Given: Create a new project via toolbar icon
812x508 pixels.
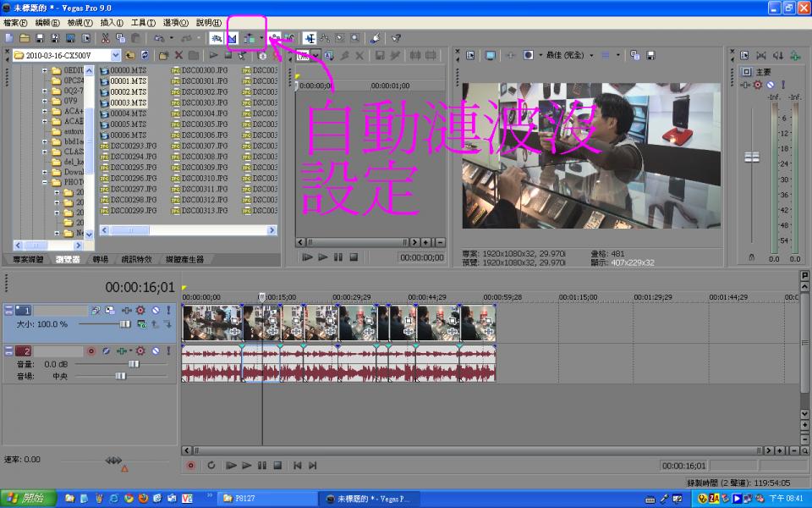Looking at the screenshot, I should click(x=8, y=38).
